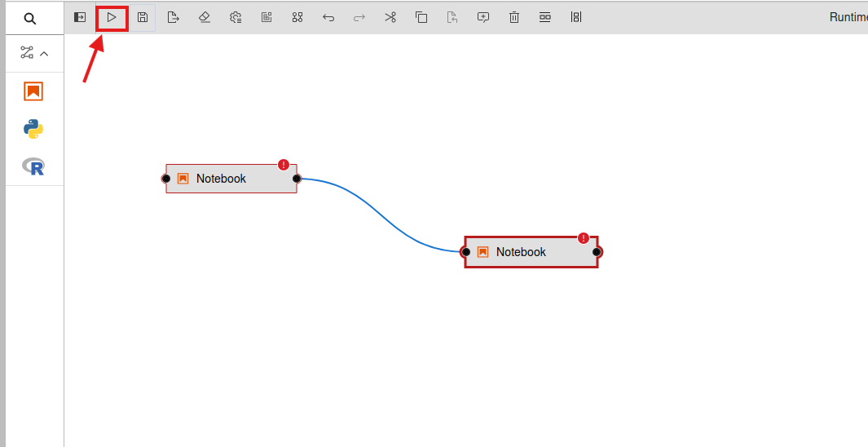868x447 pixels.
Task: Select the Python script node in the palette
Action: point(33,129)
